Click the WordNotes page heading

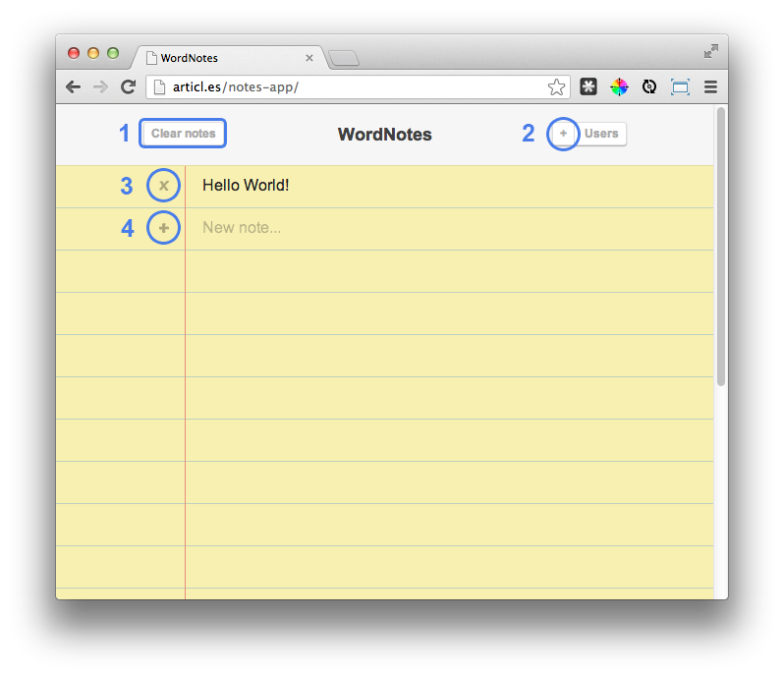tap(384, 135)
